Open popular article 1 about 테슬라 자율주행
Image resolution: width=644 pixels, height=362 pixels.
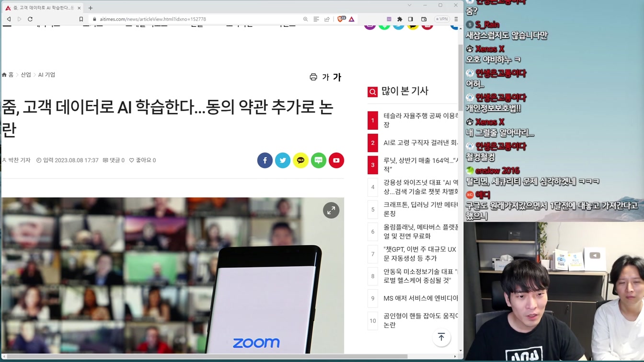click(421, 120)
